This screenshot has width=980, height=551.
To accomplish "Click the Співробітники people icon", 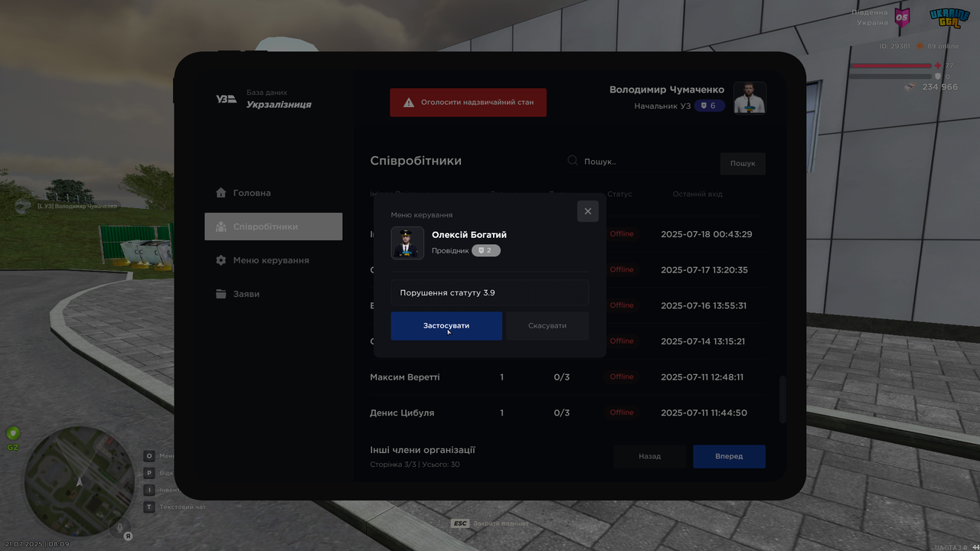I will coord(221,227).
